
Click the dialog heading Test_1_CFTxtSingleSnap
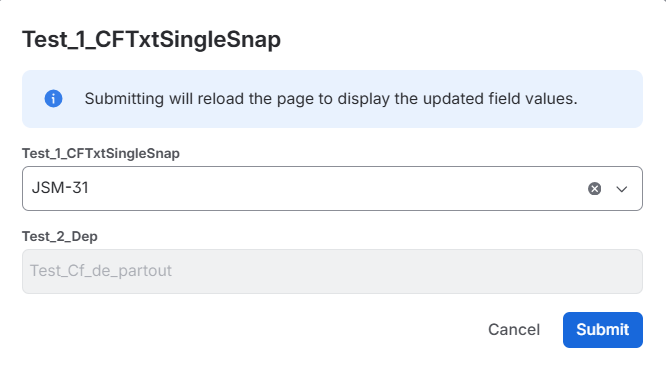point(151,40)
